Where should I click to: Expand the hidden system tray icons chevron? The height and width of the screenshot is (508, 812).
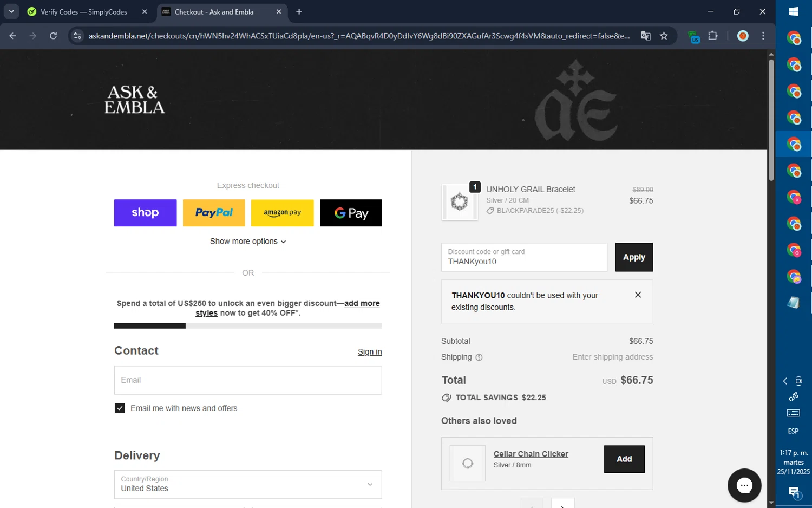[x=785, y=381]
